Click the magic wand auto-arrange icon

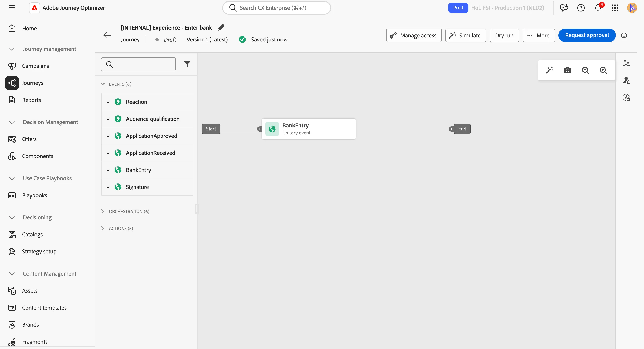[x=549, y=70]
